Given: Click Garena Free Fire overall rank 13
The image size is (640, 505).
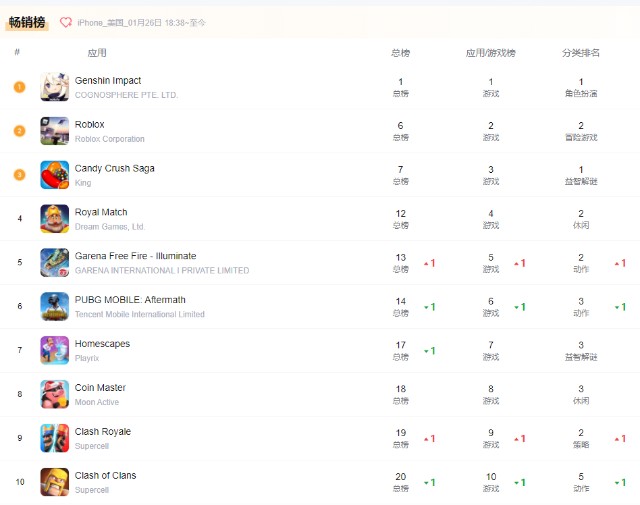Looking at the screenshot, I should (400, 257).
